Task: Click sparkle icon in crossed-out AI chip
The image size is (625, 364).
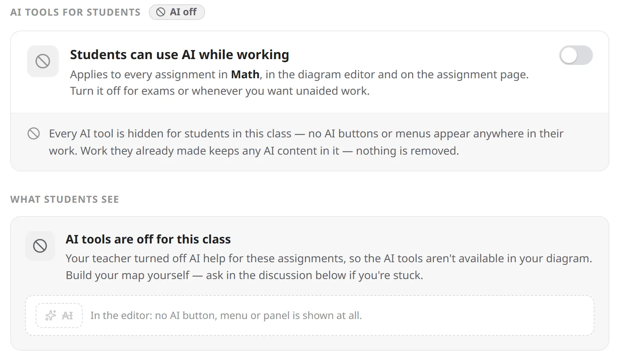Action: pyautogui.click(x=51, y=315)
